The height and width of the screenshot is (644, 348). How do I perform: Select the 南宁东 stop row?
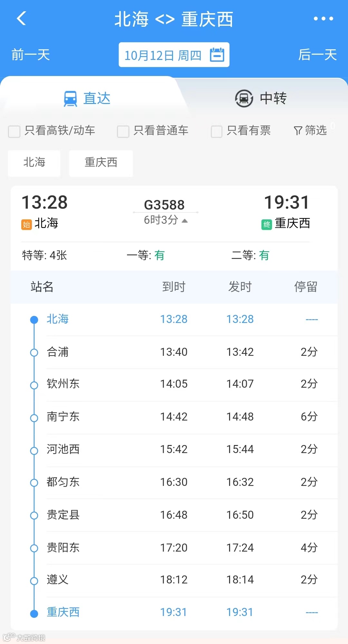coord(174,417)
